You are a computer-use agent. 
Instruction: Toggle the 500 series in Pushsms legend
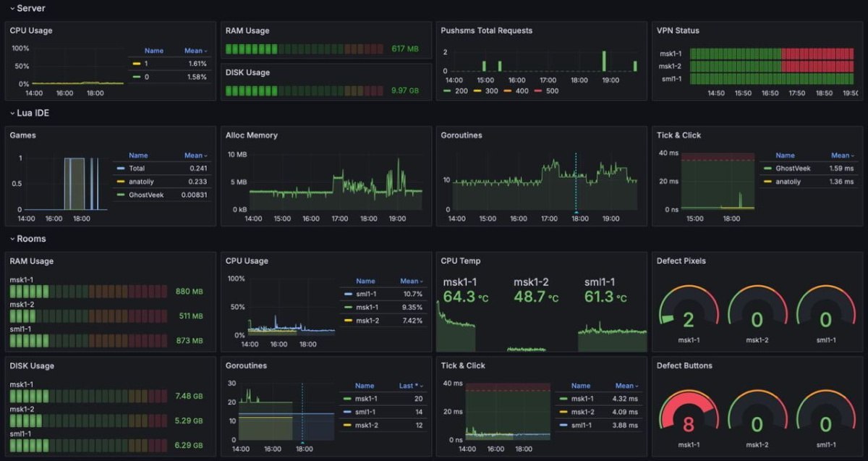547,91
